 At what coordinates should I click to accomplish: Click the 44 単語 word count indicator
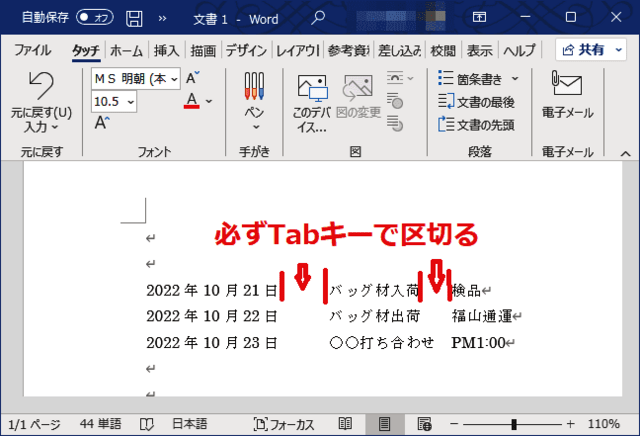(x=103, y=424)
